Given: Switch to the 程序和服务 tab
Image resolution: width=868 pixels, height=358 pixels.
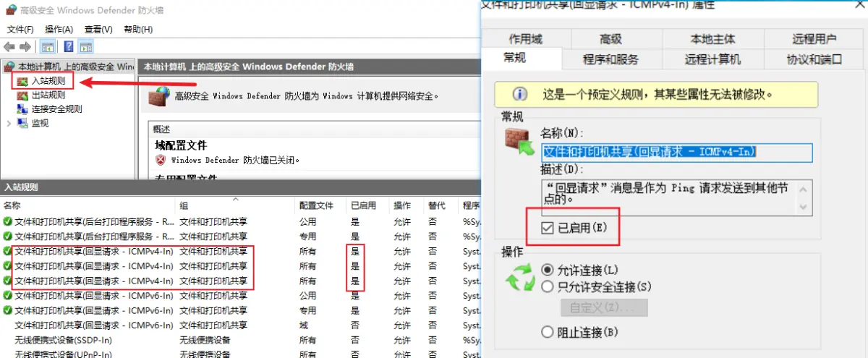Looking at the screenshot, I should pyautogui.click(x=610, y=59).
